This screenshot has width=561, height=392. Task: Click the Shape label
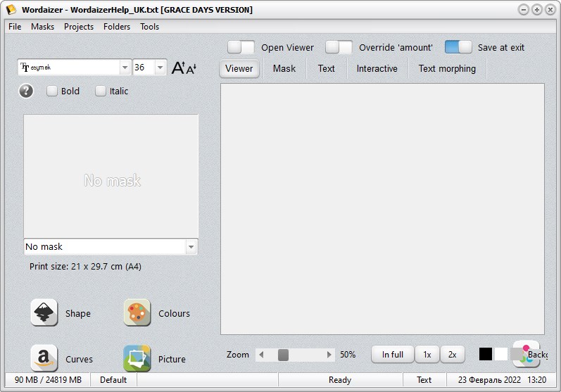pyautogui.click(x=78, y=313)
